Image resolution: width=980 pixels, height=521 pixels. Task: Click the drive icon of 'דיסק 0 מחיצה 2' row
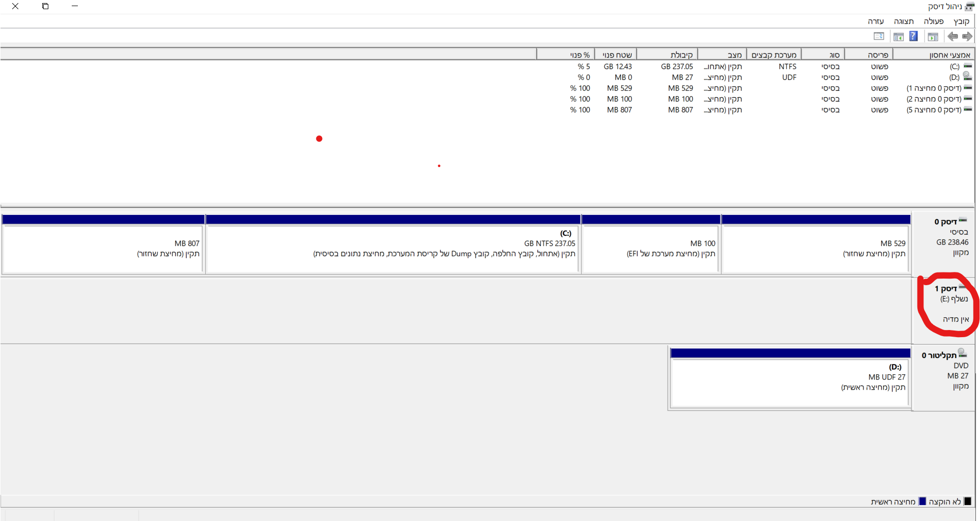pyautogui.click(x=968, y=99)
